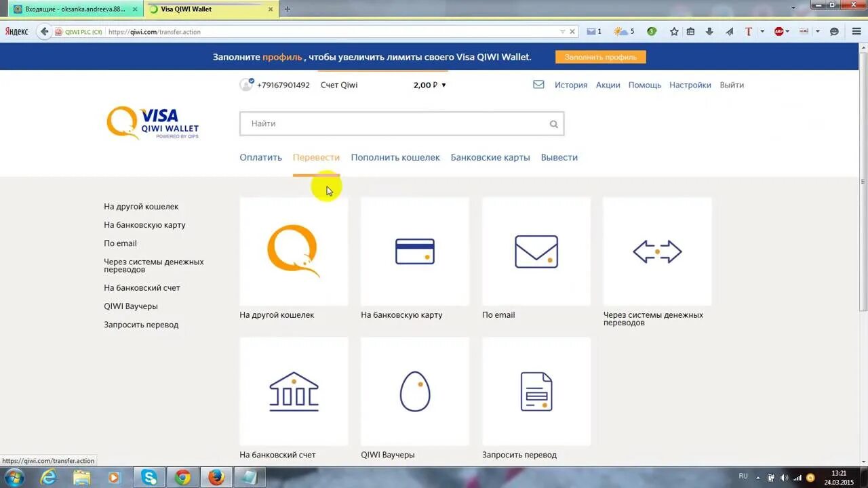
Task: Open messages envelope icon near История
Action: point(538,85)
